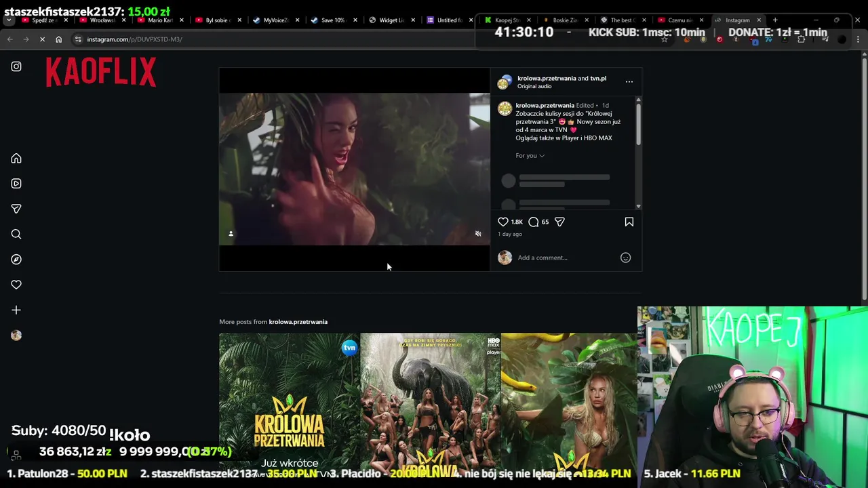Click the Create plus icon in sidebar
The height and width of the screenshot is (488, 868).
pos(16,310)
